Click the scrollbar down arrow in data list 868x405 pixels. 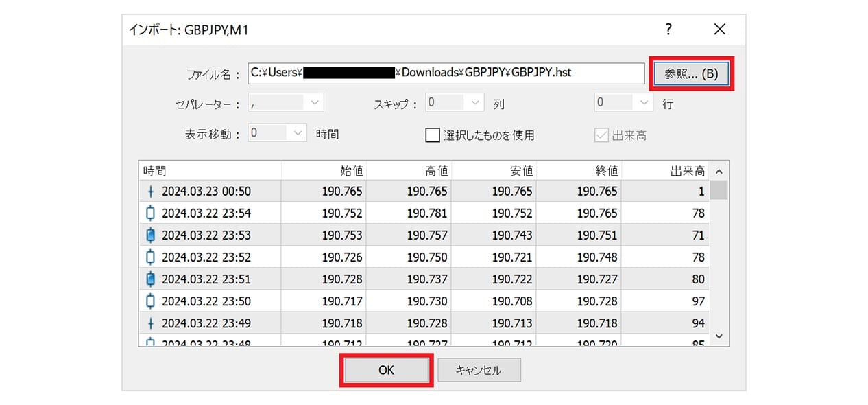coord(719,336)
